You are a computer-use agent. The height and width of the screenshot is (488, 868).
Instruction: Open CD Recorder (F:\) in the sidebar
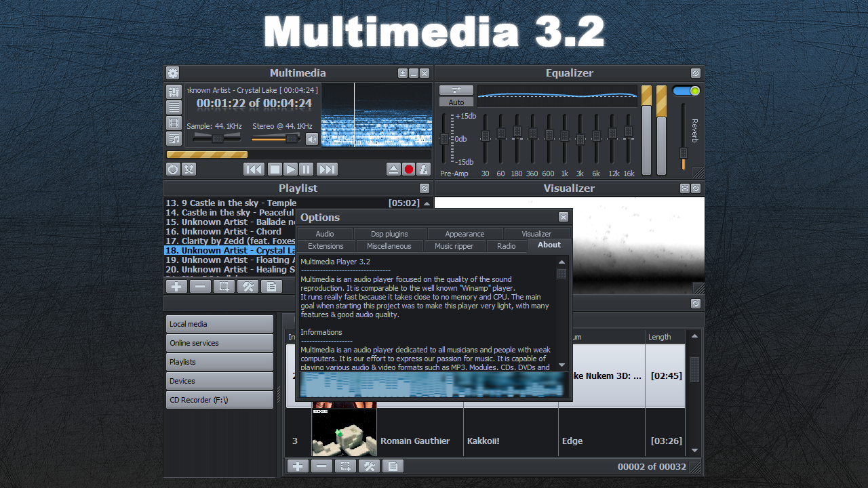220,400
